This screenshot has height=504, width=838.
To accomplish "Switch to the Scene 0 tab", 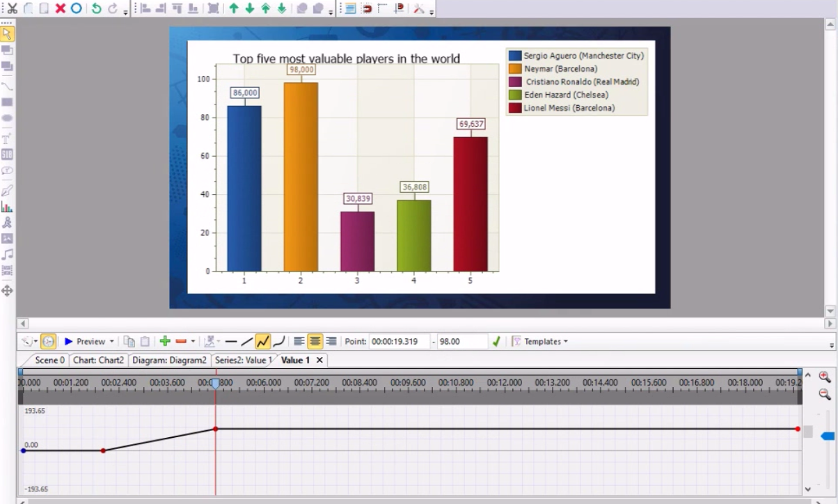I will click(x=49, y=360).
